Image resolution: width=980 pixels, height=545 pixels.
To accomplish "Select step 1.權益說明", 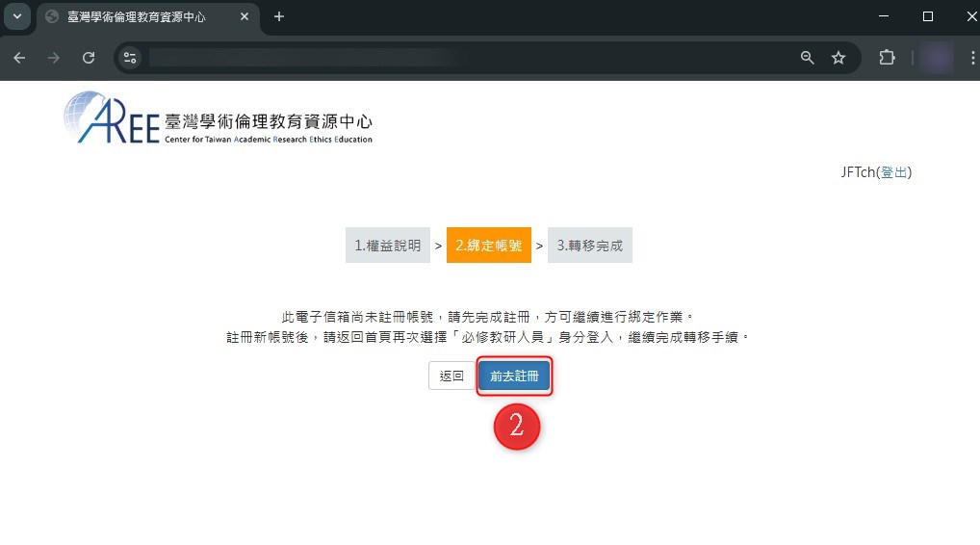I will [388, 245].
